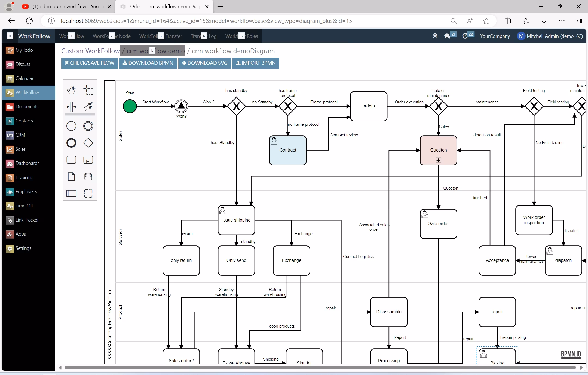Image resolution: width=588 pixels, height=375 pixels.
Task: Activate the lasso selection tool
Action: [88, 90]
